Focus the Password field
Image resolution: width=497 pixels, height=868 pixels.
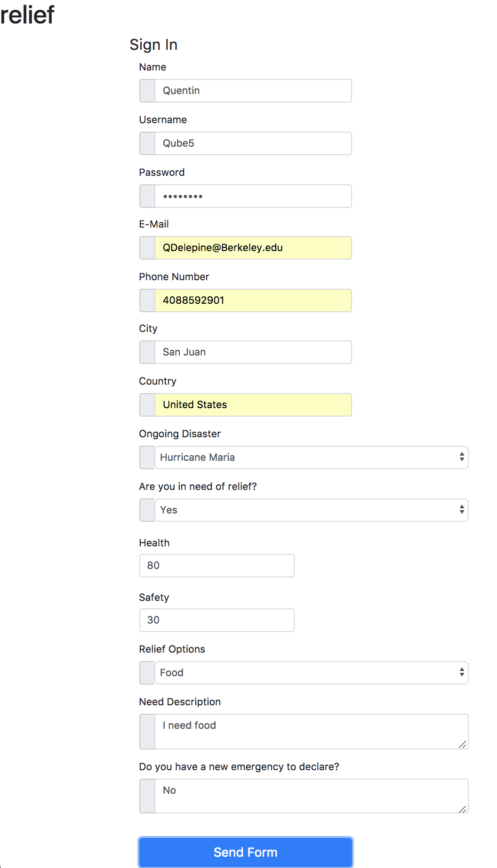253,196
